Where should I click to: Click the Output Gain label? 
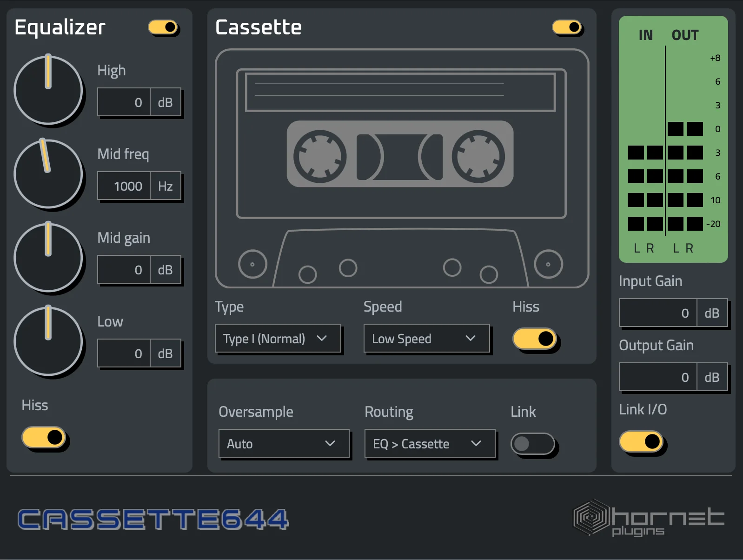(656, 345)
